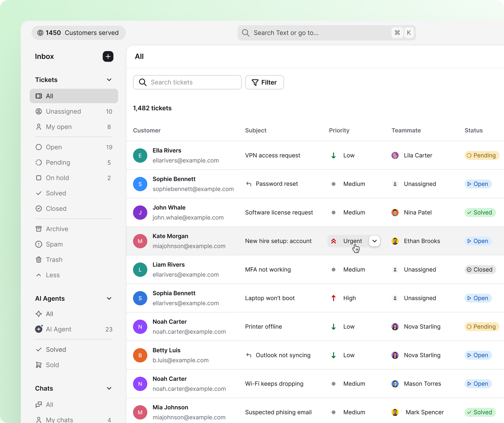This screenshot has width=504, height=423.
Task: Click teammate name Mason Torres
Action: coord(422,384)
